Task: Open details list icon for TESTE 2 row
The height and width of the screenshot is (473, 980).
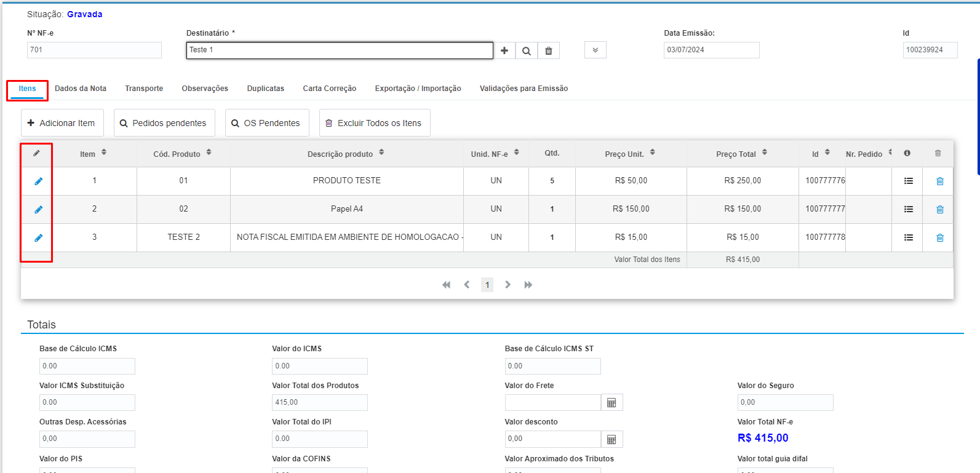Action: 909,237
